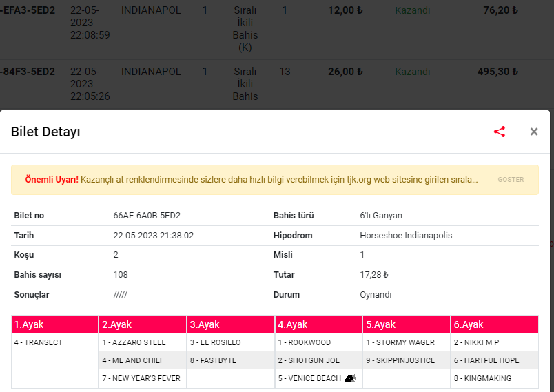
Task: Click Sıralı İkili Bahis (K) bet type
Action: [245, 29]
